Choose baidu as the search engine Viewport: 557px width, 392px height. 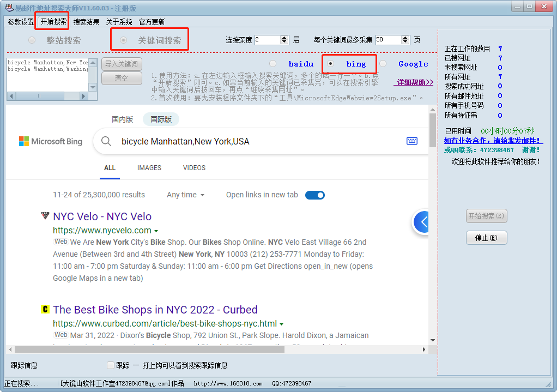click(x=273, y=64)
